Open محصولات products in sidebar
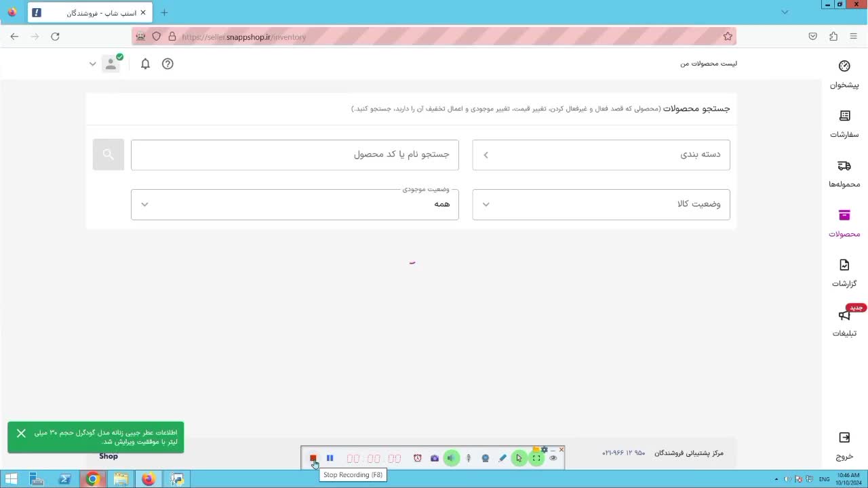 pyautogui.click(x=844, y=224)
